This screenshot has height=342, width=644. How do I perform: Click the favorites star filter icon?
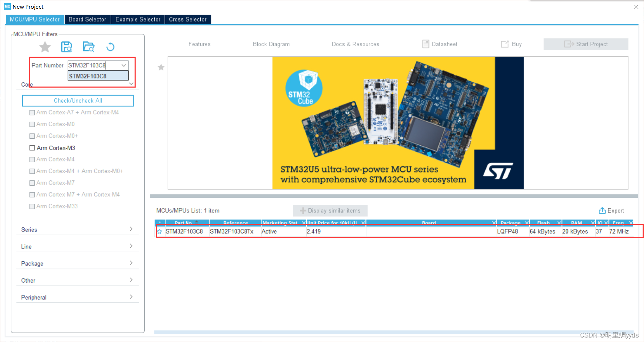click(x=45, y=47)
